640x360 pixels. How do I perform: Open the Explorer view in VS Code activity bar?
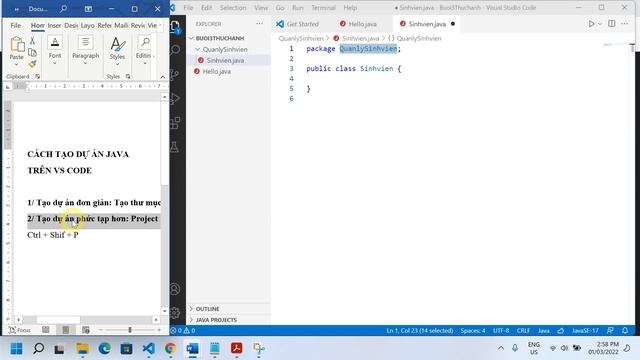click(176, 27)
